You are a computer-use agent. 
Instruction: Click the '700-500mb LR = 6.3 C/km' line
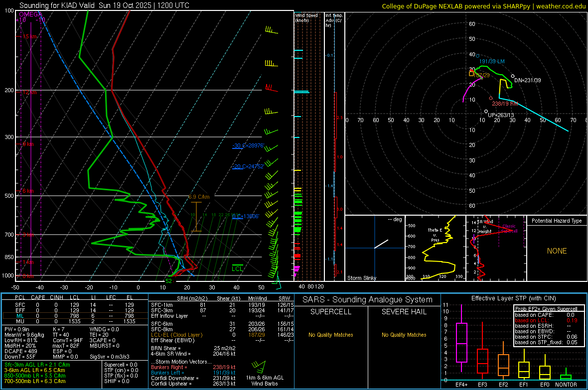35,381
